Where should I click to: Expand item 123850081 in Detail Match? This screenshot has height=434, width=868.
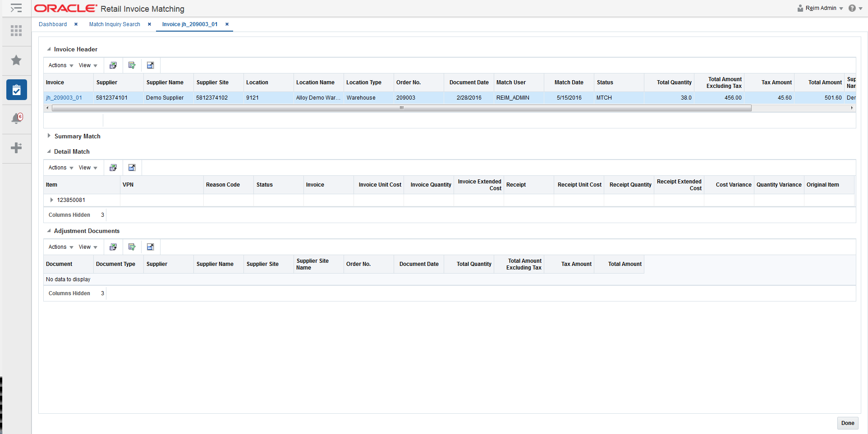51,200
